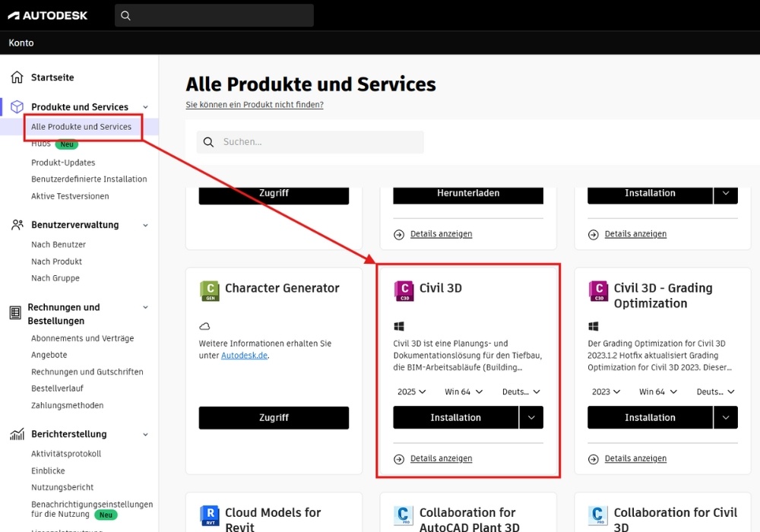Click the Windows icon on the Civil 3D card

point(399,326)
